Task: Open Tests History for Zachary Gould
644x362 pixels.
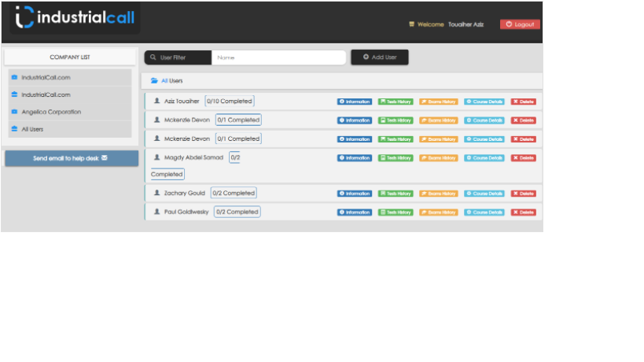Action: point(396,194)
